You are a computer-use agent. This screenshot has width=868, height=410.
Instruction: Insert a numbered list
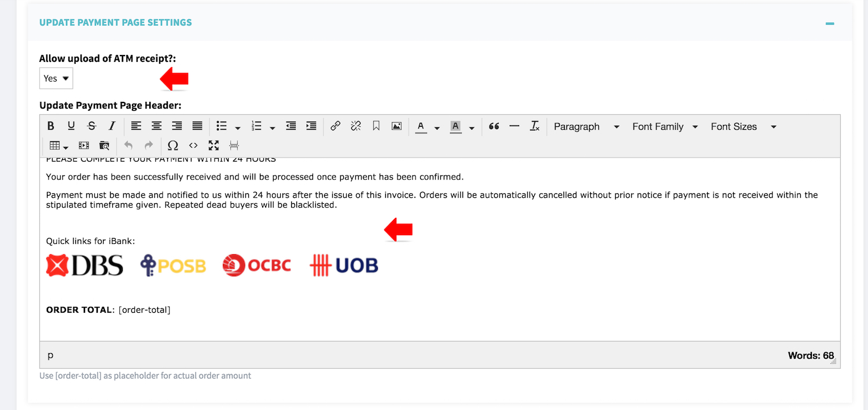pyautogui.click(x=257, y=126)
